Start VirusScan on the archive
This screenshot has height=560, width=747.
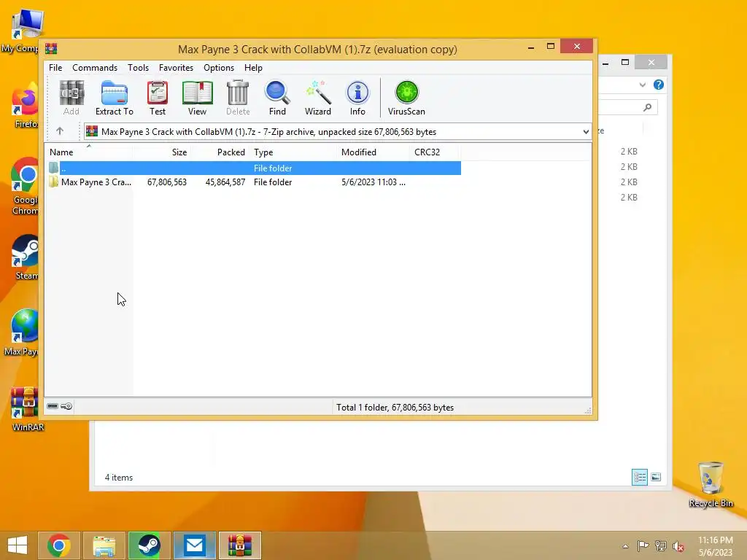pyautogui.click(x=406, y=98)
